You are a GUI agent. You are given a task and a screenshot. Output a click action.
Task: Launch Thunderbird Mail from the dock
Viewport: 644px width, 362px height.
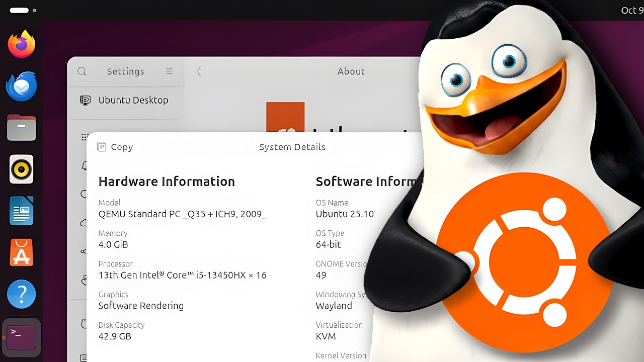pyautogui.click(x=22, y=86)
